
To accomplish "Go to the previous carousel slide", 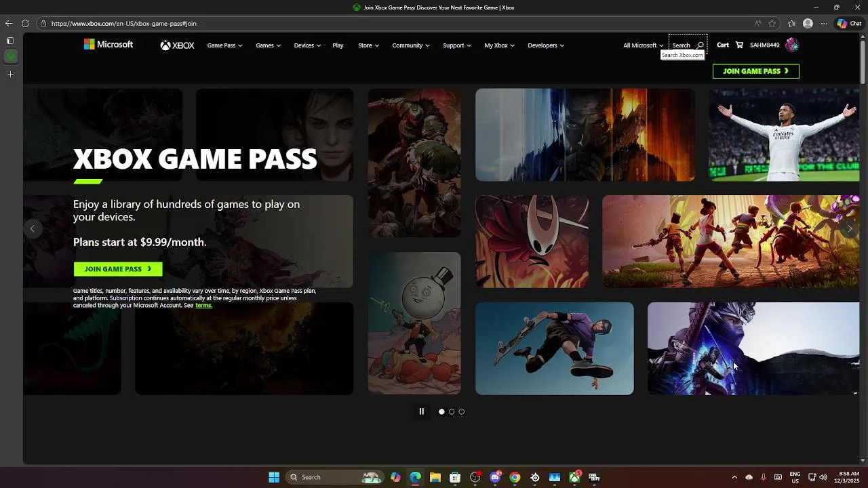I will (33, 228).
